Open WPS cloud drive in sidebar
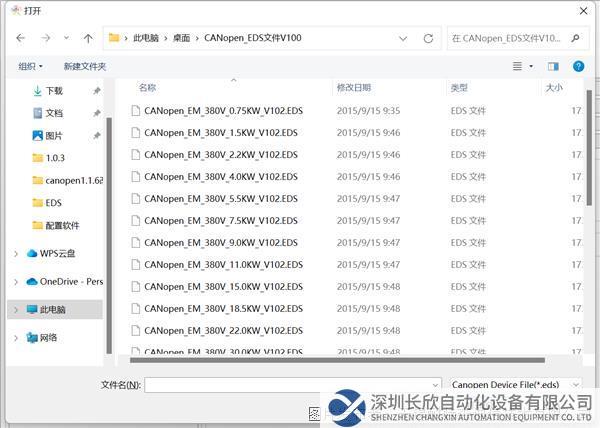600x428 pixels. point(57,253)
